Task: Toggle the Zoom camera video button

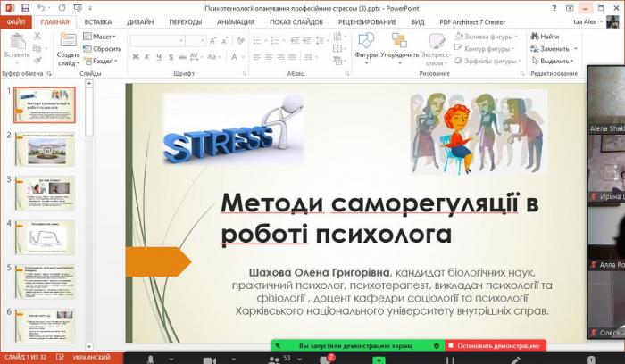Action: (x=209, y=360)
